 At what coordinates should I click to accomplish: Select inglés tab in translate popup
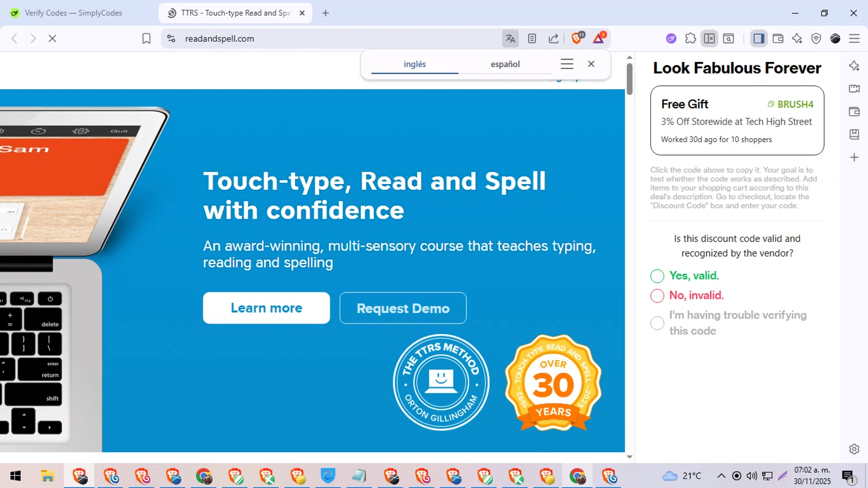pos(415,64)
